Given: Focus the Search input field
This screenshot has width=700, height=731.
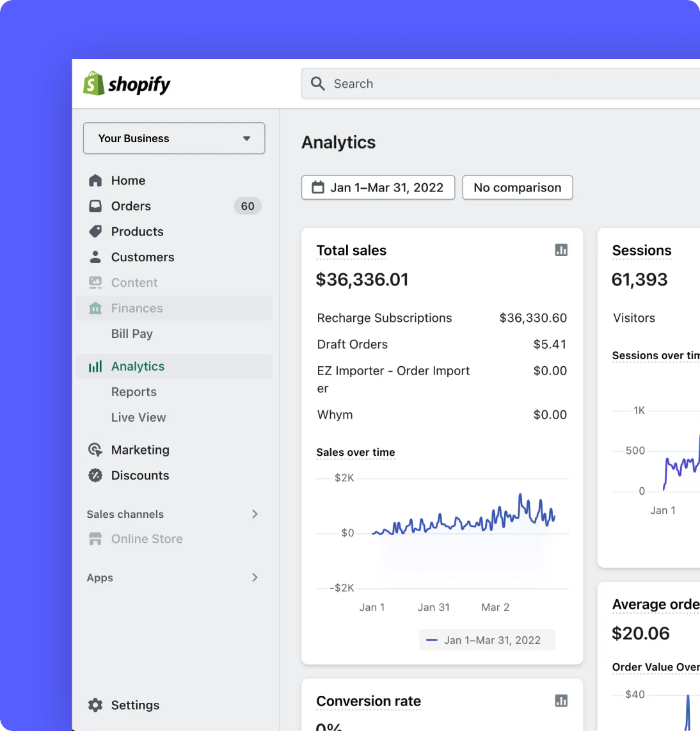Looking at the screenshot, I should tap(500, 84).
